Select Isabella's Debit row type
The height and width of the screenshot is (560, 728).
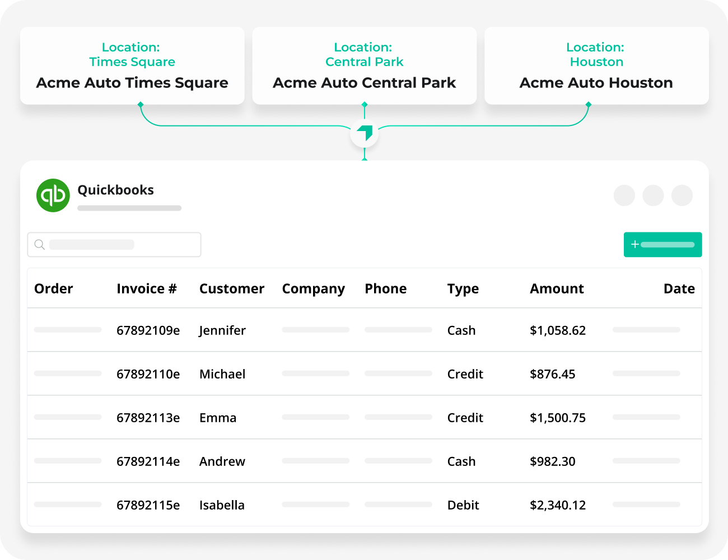click(463, 506)
